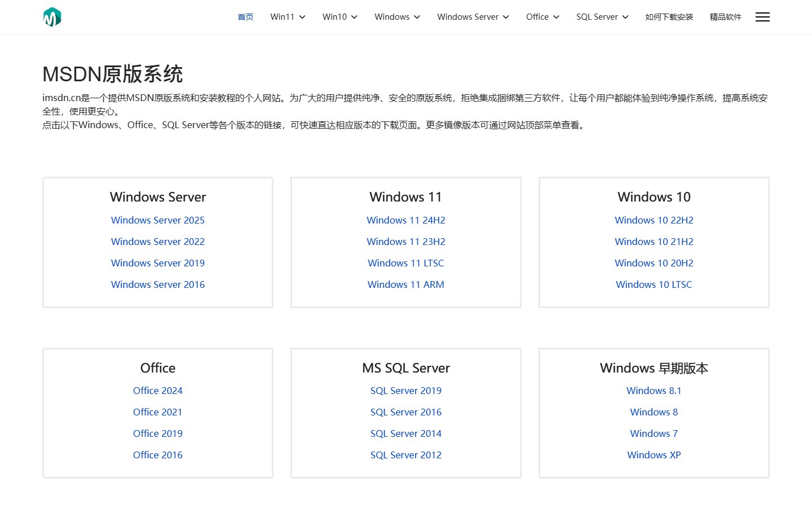Expand the Win11 dropdown menu

(288, 17)
